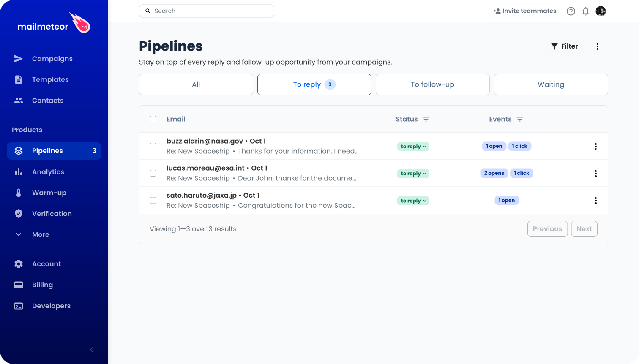Collapse the sidebar with the chevron

click(91, 350)
